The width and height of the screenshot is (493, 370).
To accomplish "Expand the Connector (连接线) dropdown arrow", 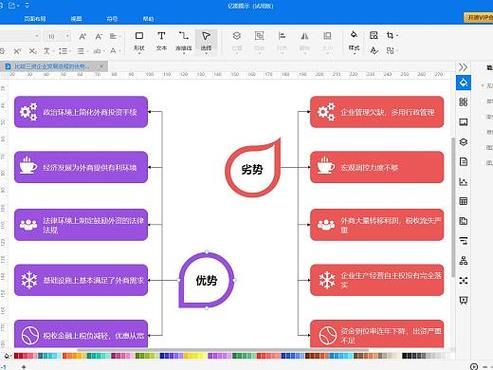I will pos(184,53).
